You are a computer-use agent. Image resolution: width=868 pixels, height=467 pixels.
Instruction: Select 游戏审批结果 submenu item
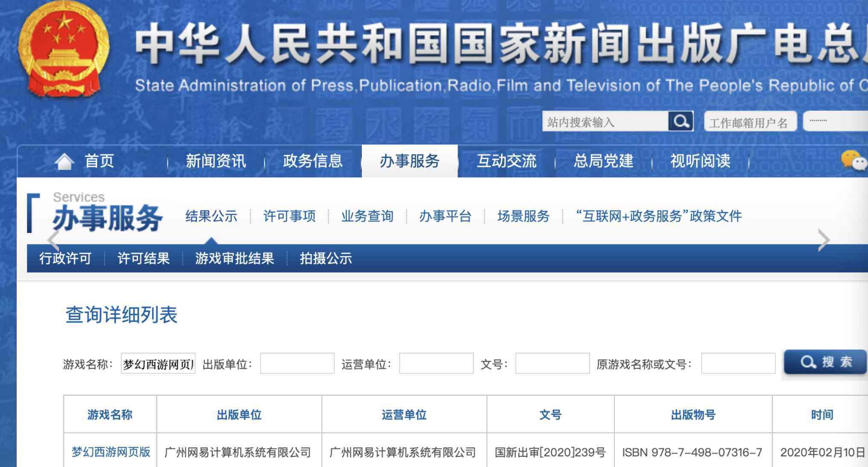coord(235,258)
